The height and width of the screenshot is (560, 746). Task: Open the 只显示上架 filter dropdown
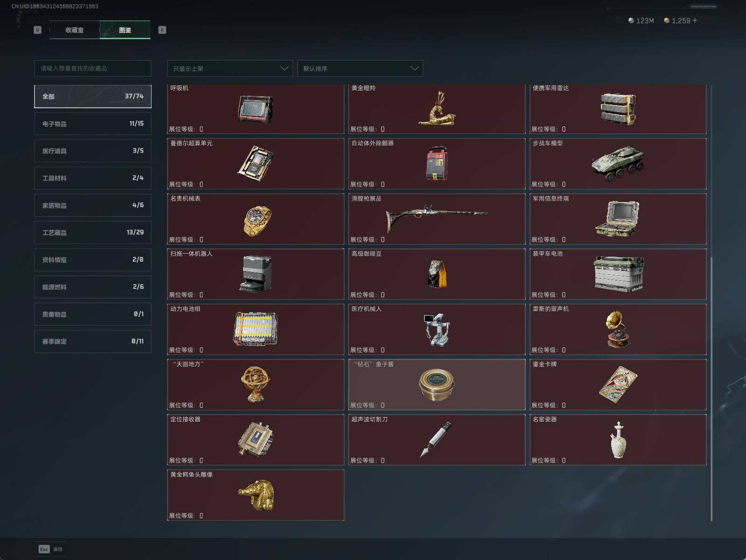[230, 69]
